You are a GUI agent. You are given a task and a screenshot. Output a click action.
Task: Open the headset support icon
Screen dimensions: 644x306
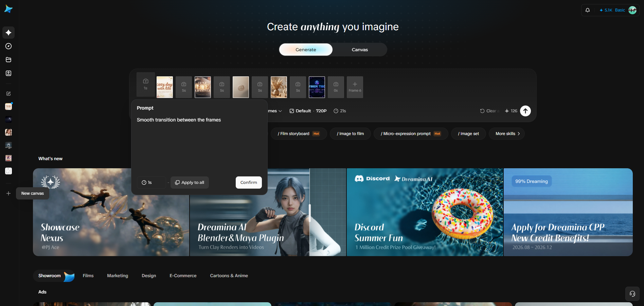[632, 294]
